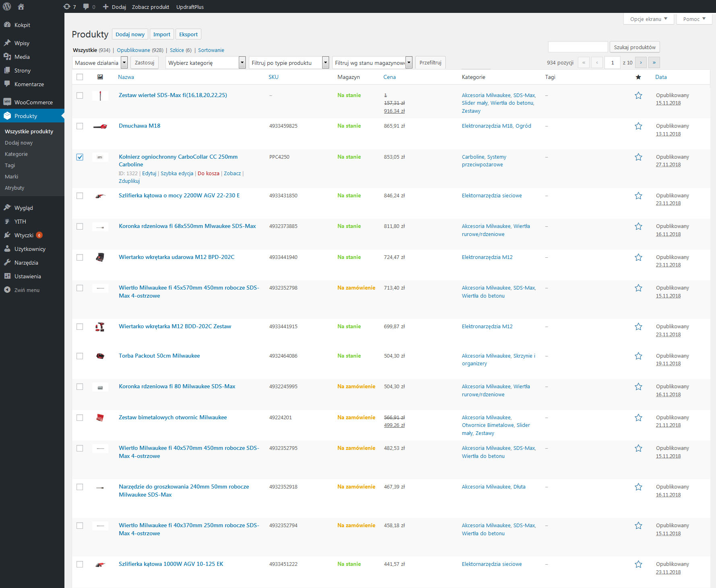Open Dodaj nowy in the Produkty submenu

pos(19,143)
